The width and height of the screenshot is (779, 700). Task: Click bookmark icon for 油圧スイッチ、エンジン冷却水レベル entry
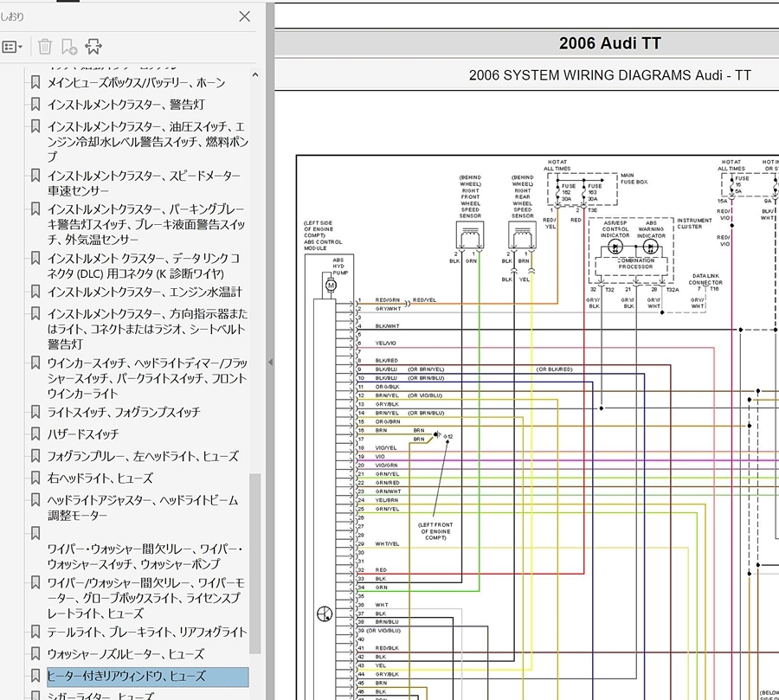pos(35,126)
